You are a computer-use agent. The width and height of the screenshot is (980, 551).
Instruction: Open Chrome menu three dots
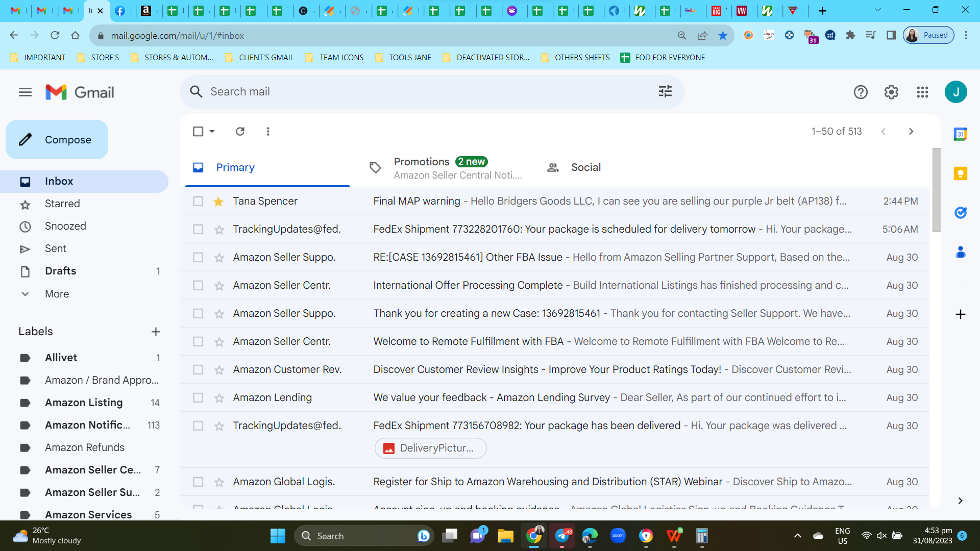click(x=966, y=35)
